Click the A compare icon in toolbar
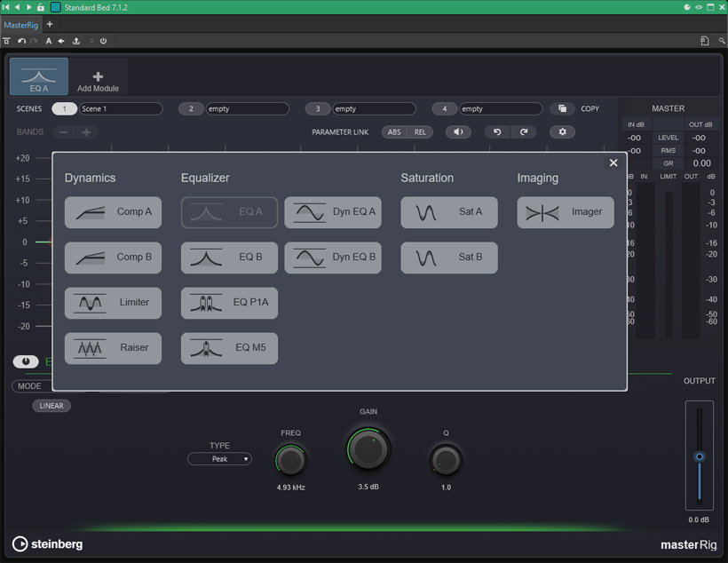This screenshot has width=728, height=563. [48, 41]
